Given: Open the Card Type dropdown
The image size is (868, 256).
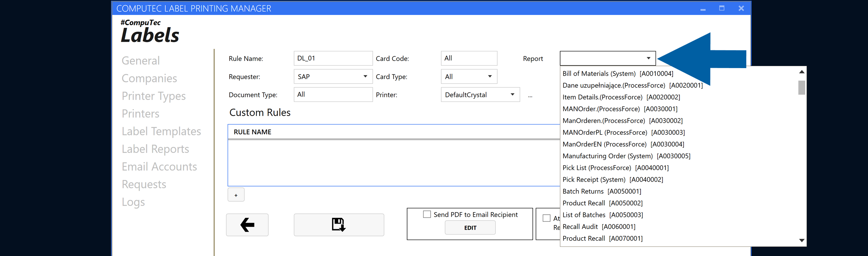Looking at the screenshot, I should point(469,77).
